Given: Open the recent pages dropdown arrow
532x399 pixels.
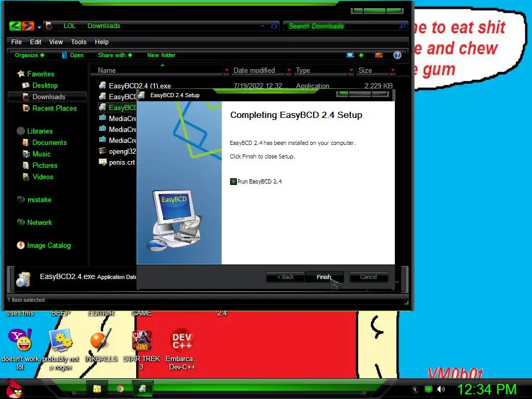Looking at the screenshot, I should tap(39, 27).
